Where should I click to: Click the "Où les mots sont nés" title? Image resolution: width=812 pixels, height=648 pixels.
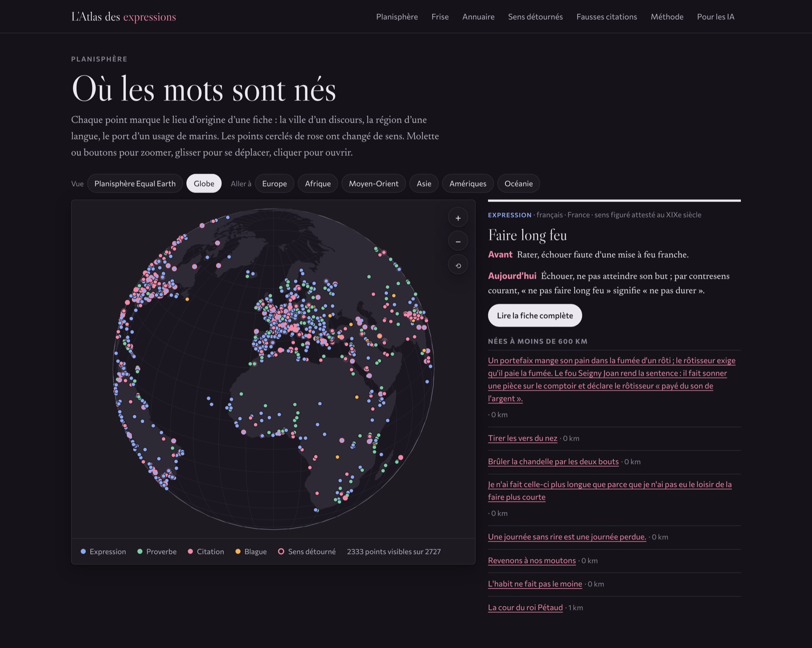coord(204,89)
